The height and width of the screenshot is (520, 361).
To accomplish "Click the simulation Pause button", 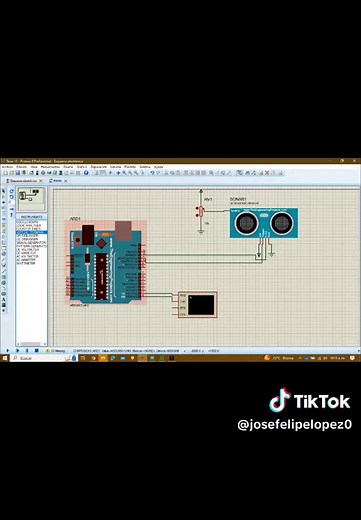I will (27, 351).
